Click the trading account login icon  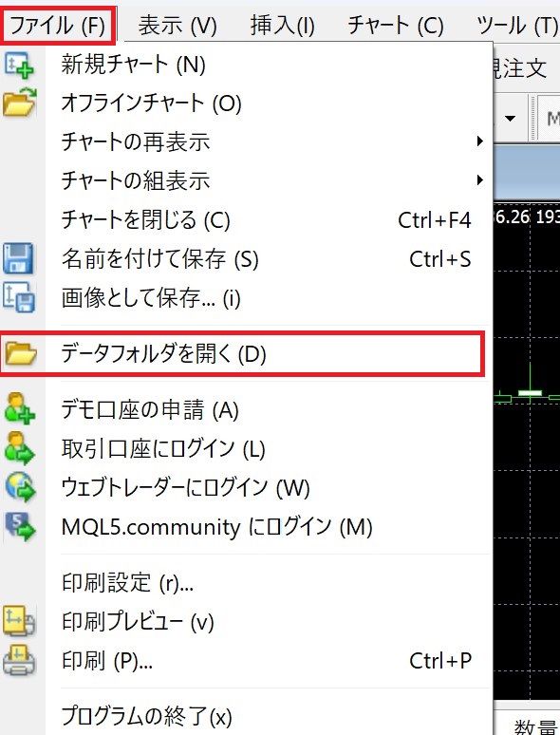(19, 448)
